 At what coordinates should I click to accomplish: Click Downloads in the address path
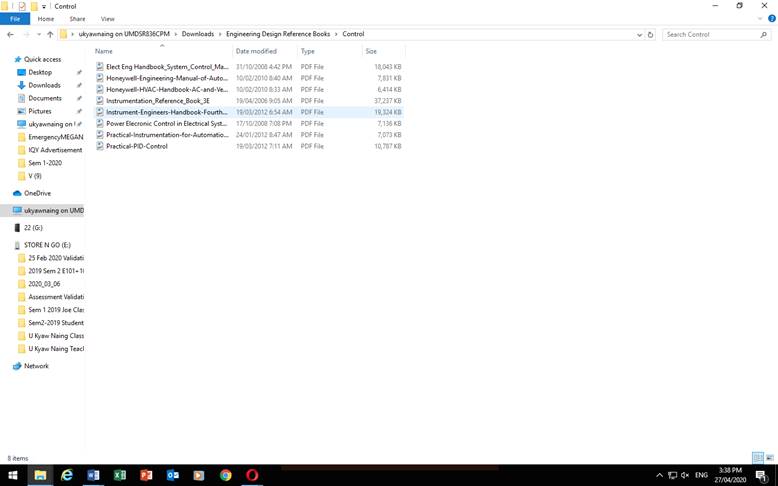click(197, 34)
